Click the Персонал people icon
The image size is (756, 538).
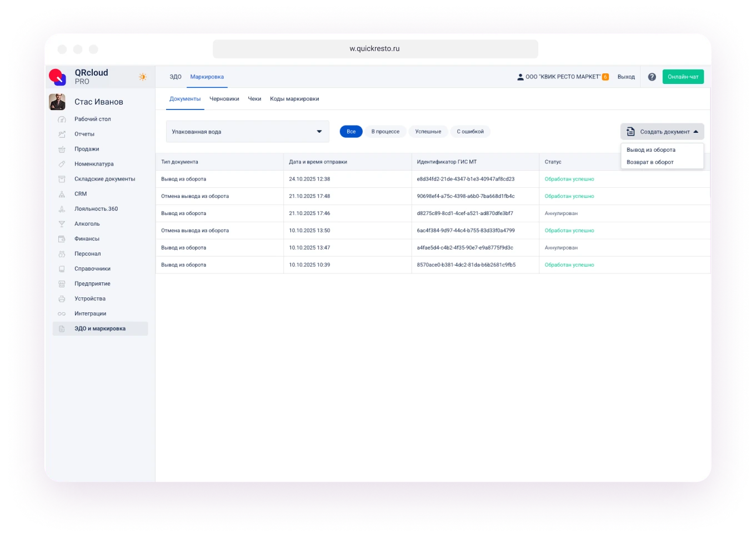[62, 254]
